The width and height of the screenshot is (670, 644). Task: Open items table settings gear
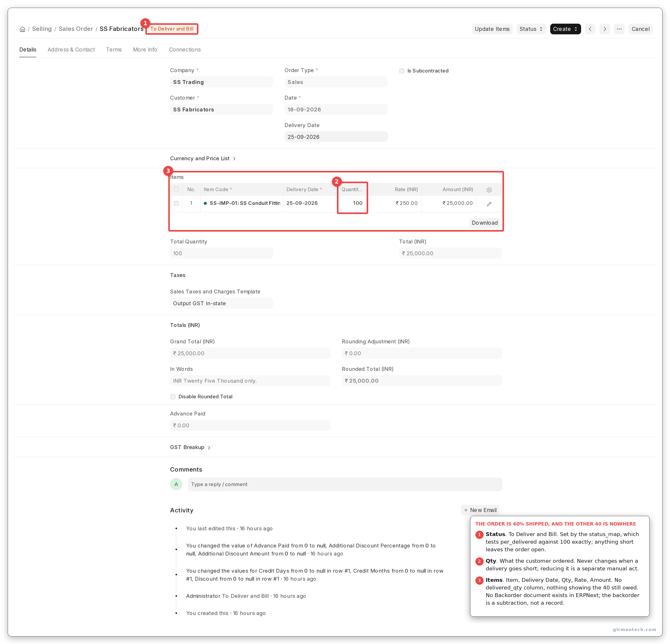pyautogui.click(x=489, y=190)
